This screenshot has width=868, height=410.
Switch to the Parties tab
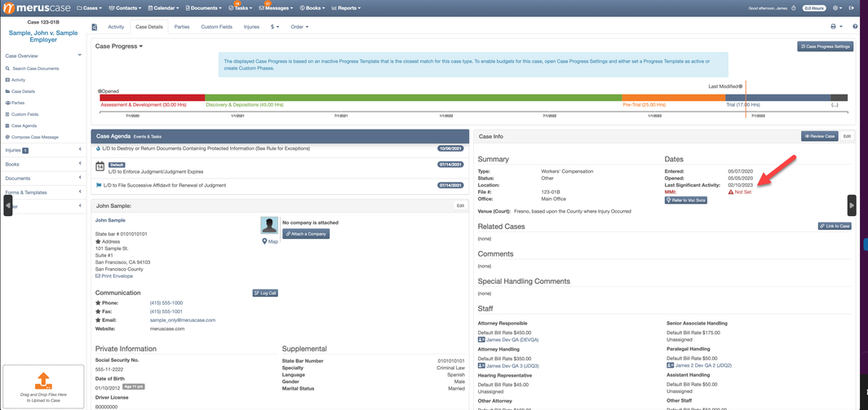click(x=182, y=27)
